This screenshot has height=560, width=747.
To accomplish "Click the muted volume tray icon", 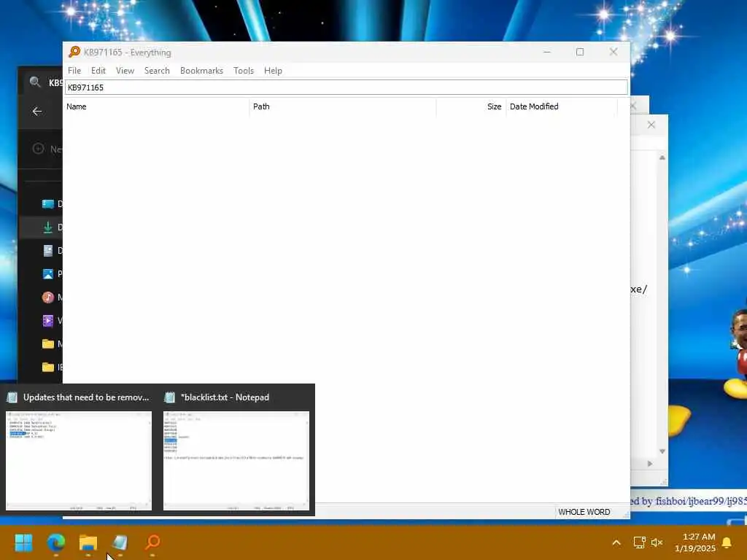I will (x=657, y=542).
